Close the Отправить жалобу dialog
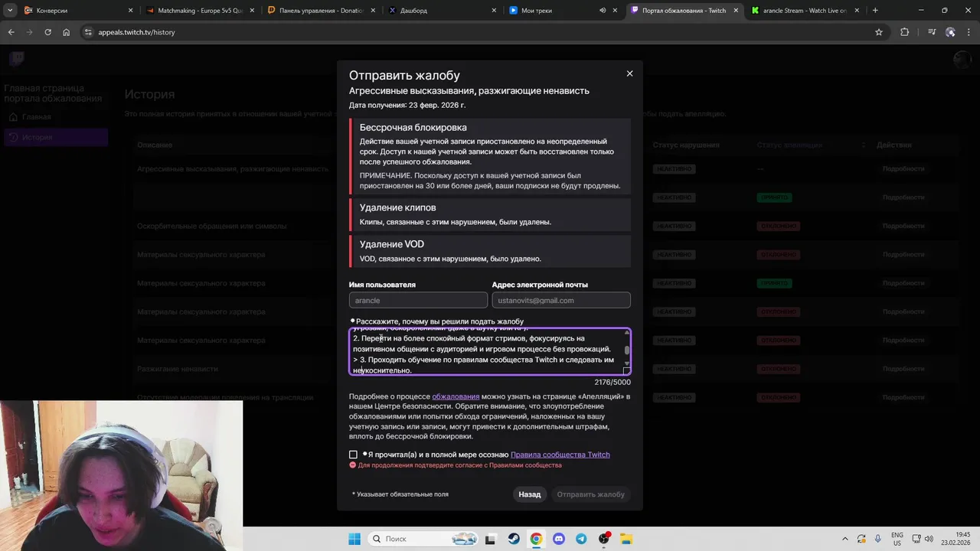Screen dimensions: 980x551 pyautogui.click(x=629, y=73)
